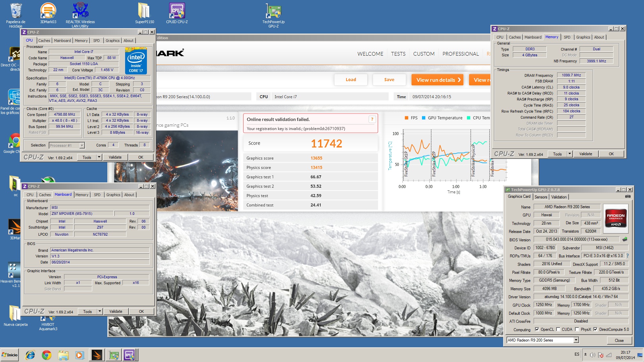644x362 pixels.
Task: Open the 3DMark03 desktop shortcut
Action: (x=48, y=12)
